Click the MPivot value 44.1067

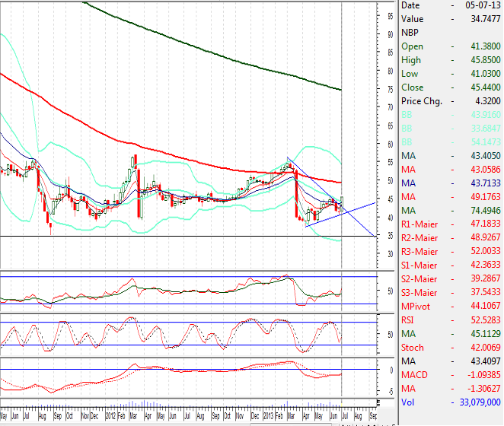tap(481, 307)
